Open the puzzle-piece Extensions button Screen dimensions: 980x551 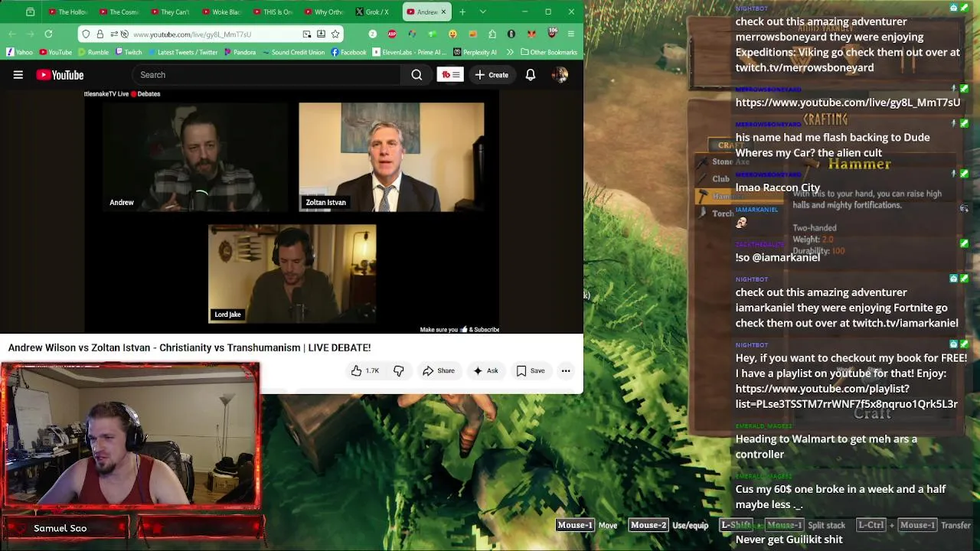[x=492, y=34]
